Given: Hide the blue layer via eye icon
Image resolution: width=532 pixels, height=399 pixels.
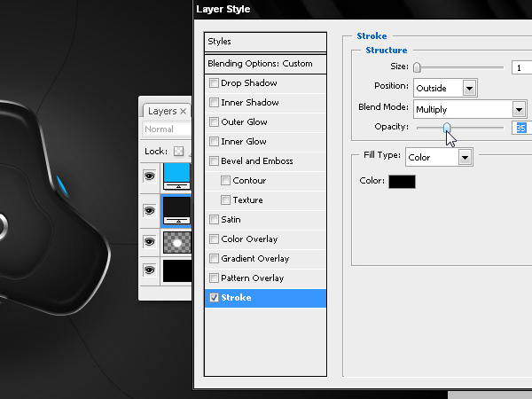Looking at the screenshot, I should [149, 176].
